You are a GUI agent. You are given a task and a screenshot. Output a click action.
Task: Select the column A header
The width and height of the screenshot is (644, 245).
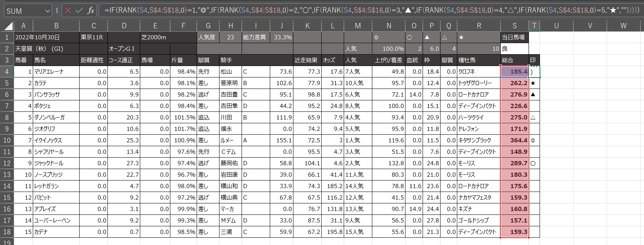coord(23,26)
